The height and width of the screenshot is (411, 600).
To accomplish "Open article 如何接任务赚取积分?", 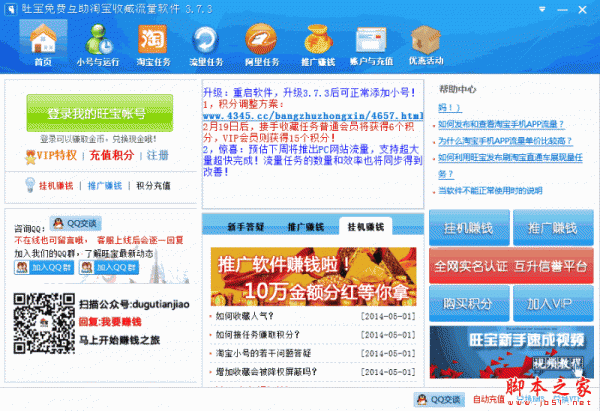I will [x=258, y=335].
